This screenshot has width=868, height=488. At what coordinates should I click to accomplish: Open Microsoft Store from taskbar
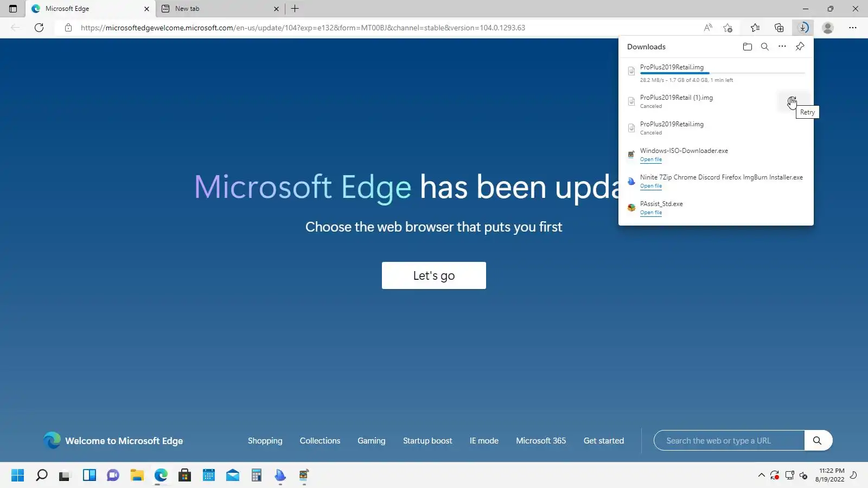[184, 476]
